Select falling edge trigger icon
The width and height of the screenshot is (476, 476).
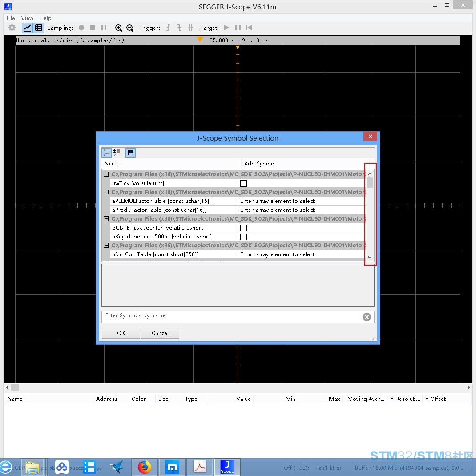[179, 28]
